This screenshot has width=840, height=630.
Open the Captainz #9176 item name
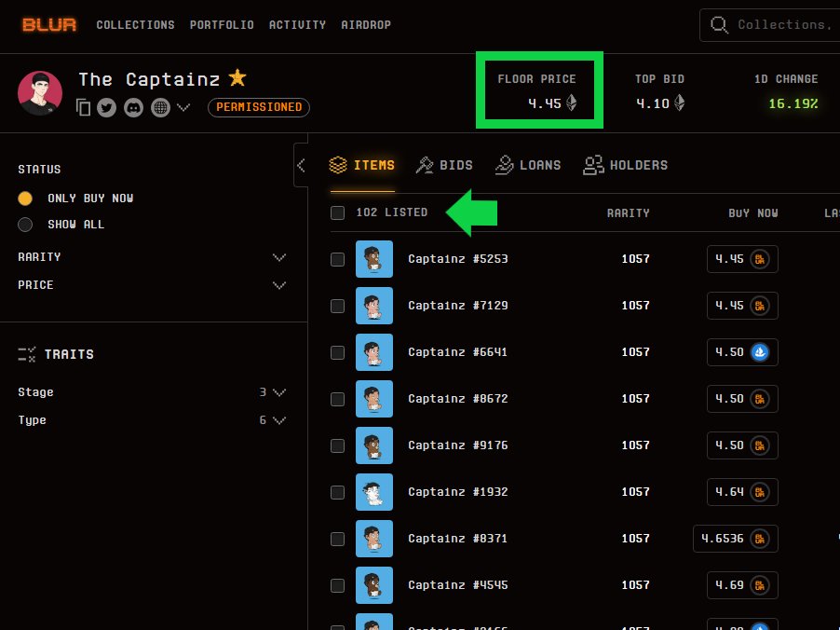pos(458,445)
